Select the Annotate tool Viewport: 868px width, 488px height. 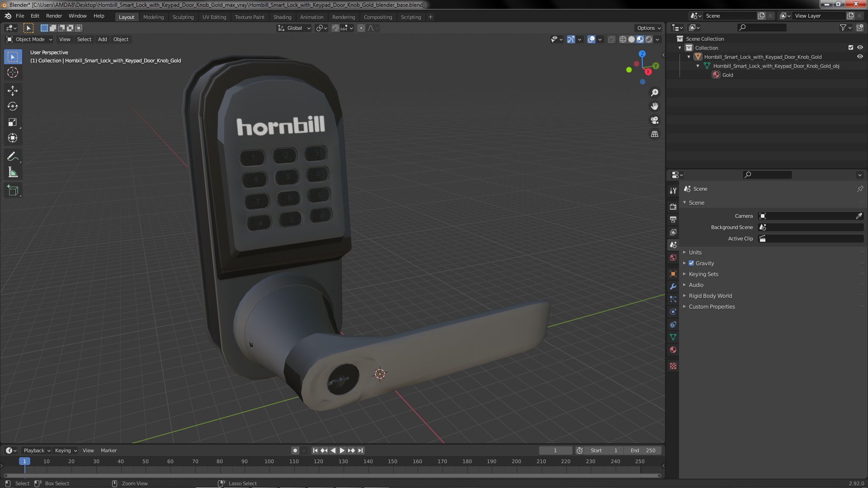coord(13,157)
